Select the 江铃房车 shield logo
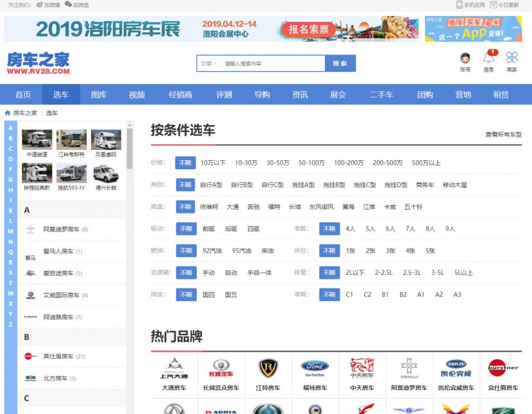The height and width of the screenshot is (414, 532). 268,368
